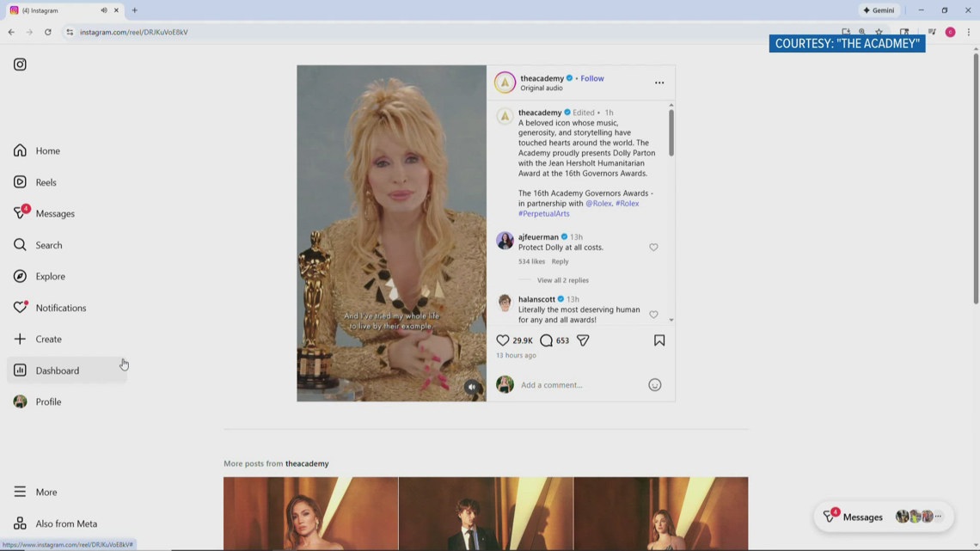
Task: Save post using bookmark icon
Action: (659, 340)
